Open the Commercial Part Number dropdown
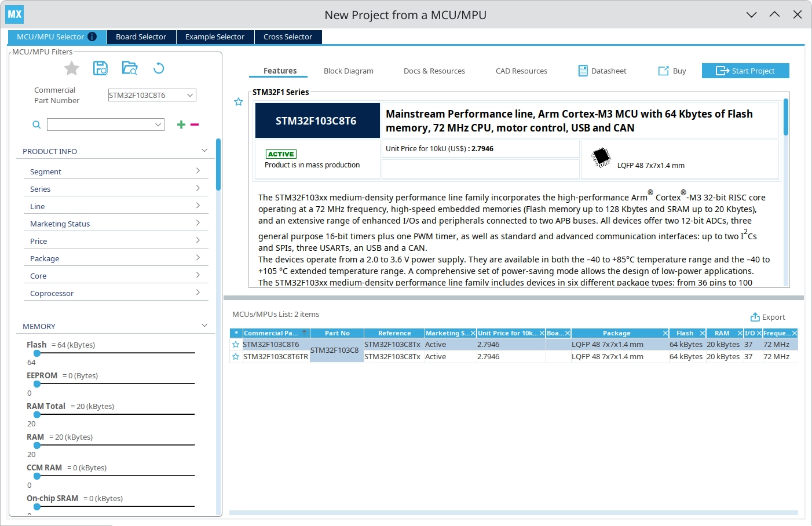 [189, 95]
